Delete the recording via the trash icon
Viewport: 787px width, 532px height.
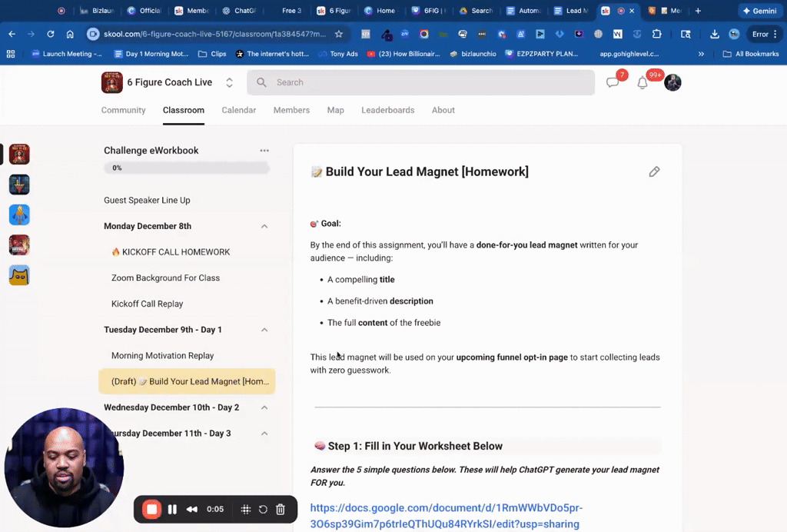tap(281, 509)
